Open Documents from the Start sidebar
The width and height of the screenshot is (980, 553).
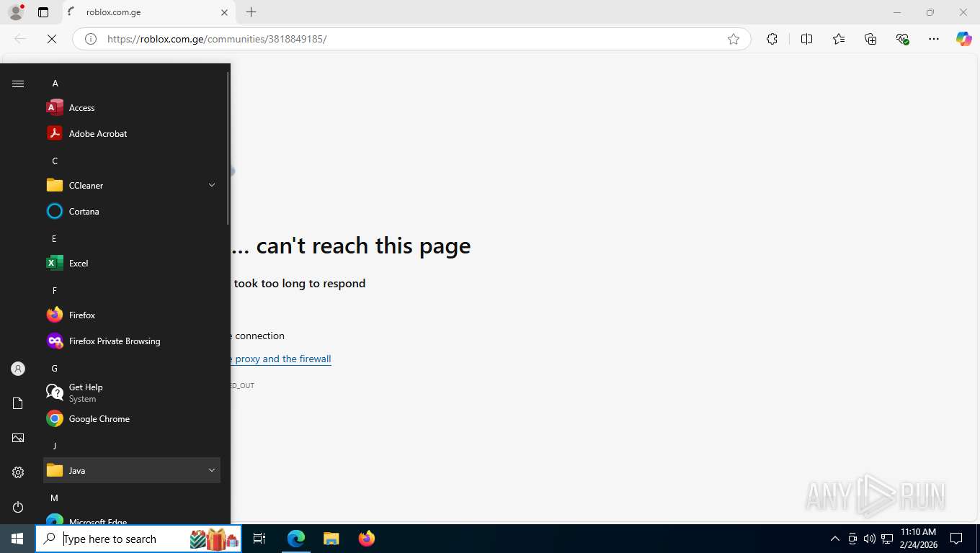click(x=18, y=403)
